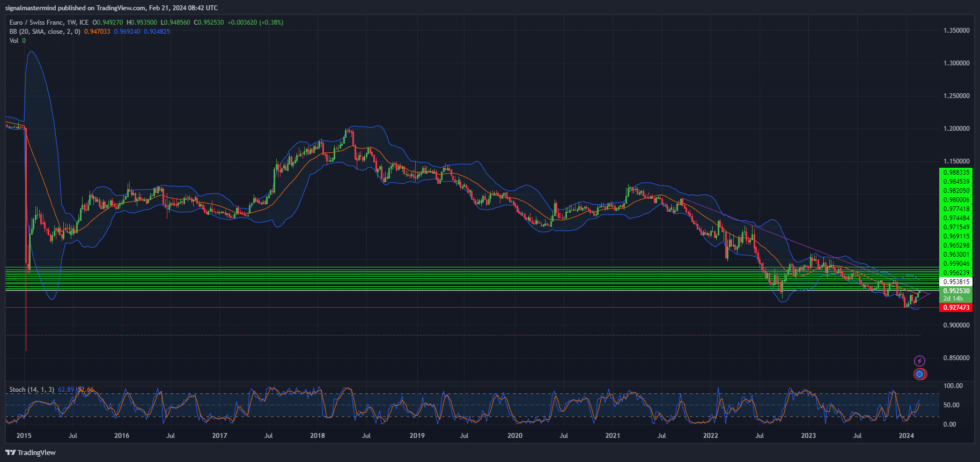
Task: Click the green level label 0.988335
Action: click(x=956, y=173)
